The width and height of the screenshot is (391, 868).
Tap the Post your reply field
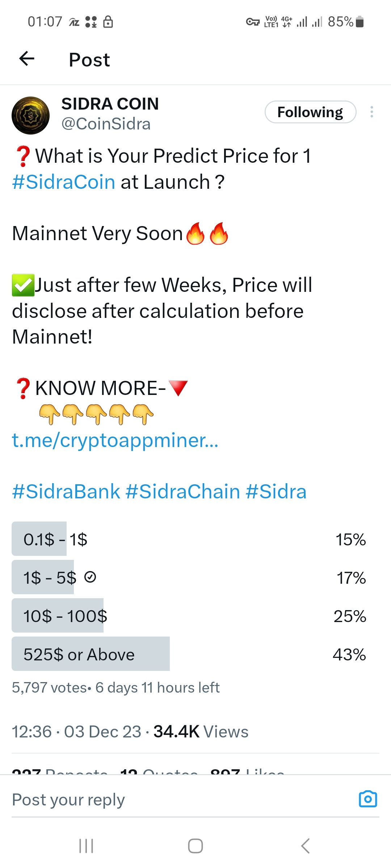coord(181,800)
